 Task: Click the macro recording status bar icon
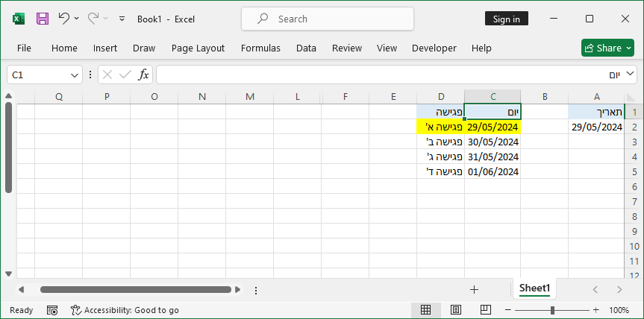52,310
